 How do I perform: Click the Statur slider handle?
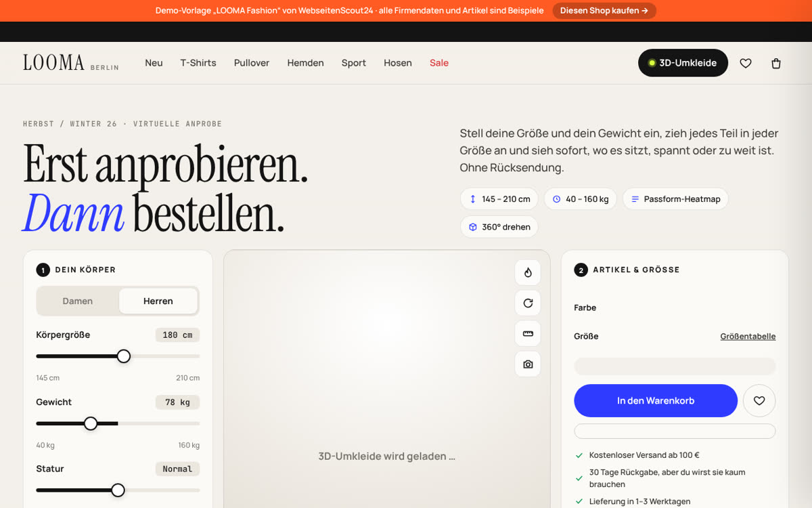(x=118, y=490)
